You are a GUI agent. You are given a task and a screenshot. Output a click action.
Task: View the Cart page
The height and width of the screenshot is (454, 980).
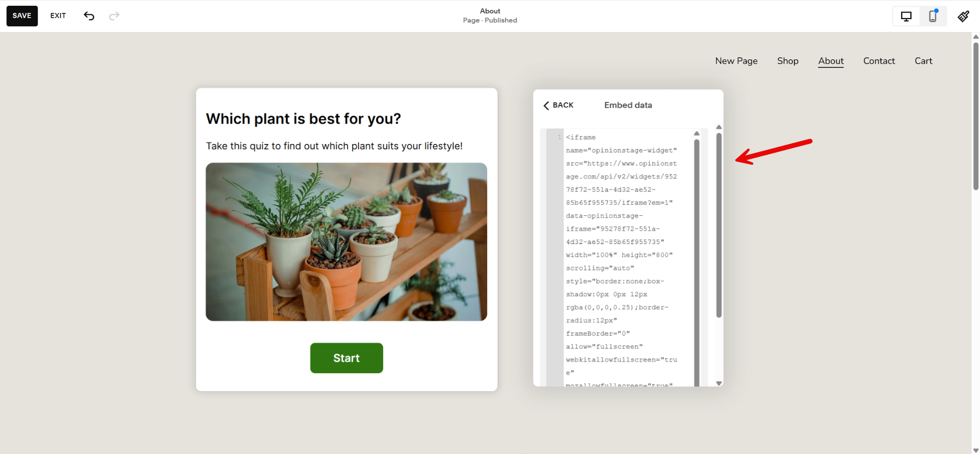(923, 61)
